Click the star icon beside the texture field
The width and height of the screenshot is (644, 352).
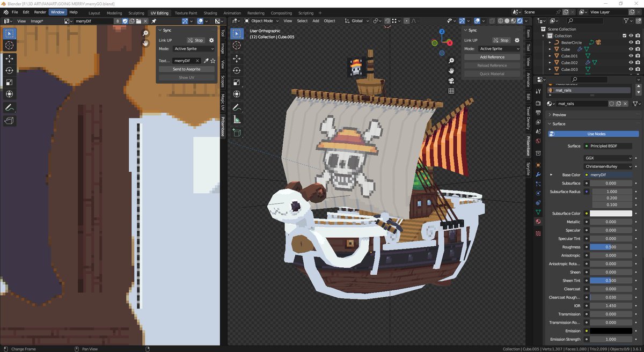[x=213, y=61]
